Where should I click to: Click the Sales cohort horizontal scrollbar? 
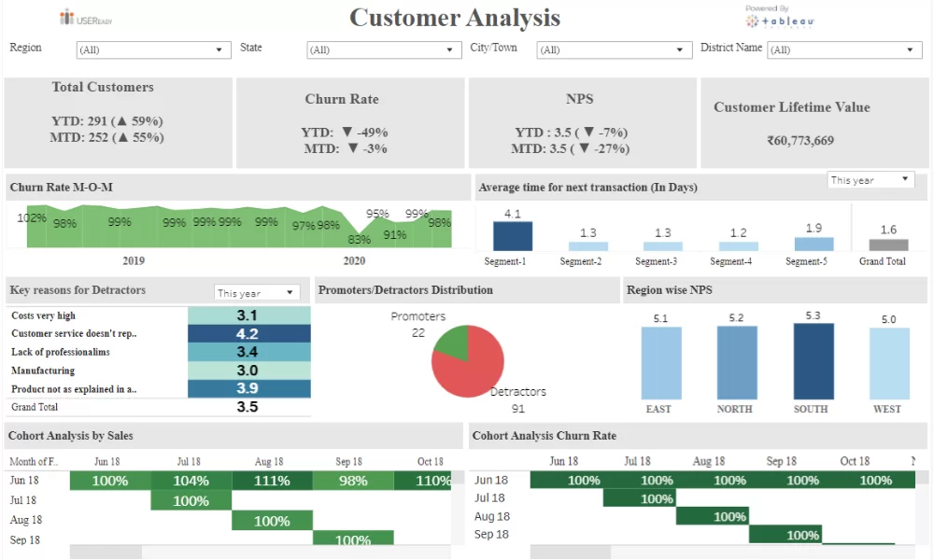coord(106,553)
